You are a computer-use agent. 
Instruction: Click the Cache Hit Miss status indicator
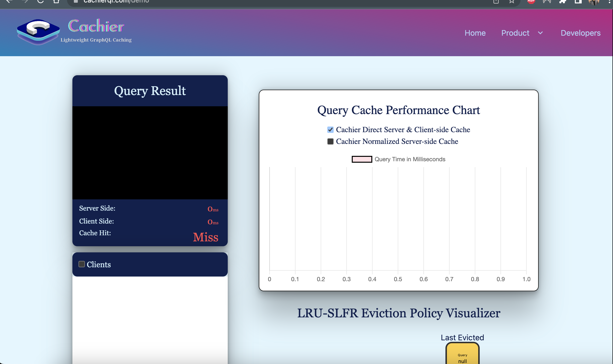[x=206, y=236]
